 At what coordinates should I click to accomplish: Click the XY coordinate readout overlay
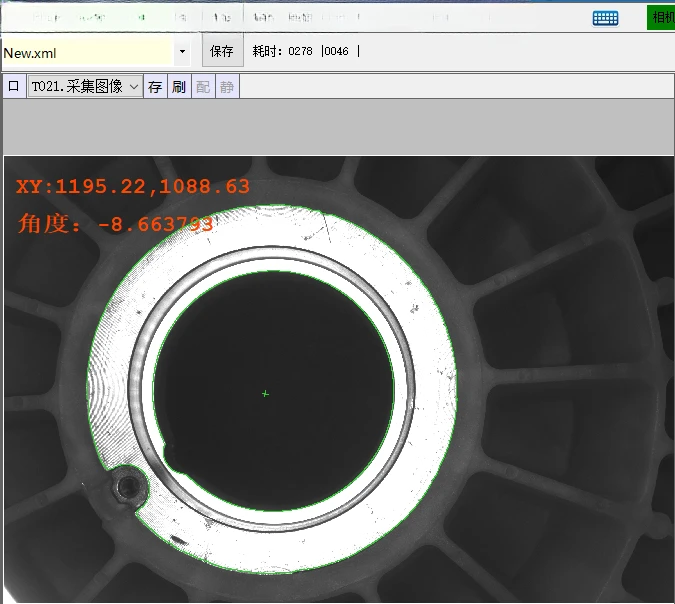point(133,186)
